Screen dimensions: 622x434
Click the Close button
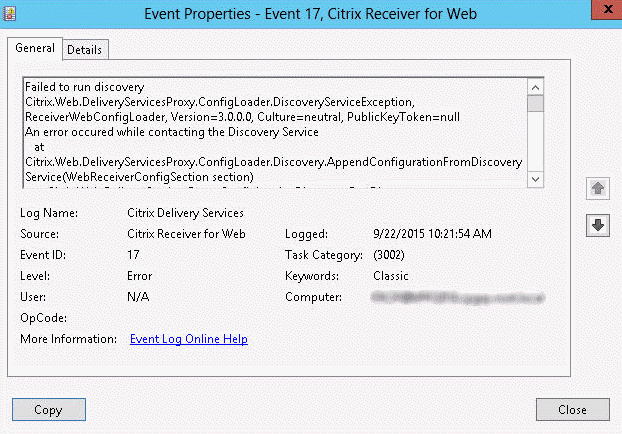[x=572, y=409]
